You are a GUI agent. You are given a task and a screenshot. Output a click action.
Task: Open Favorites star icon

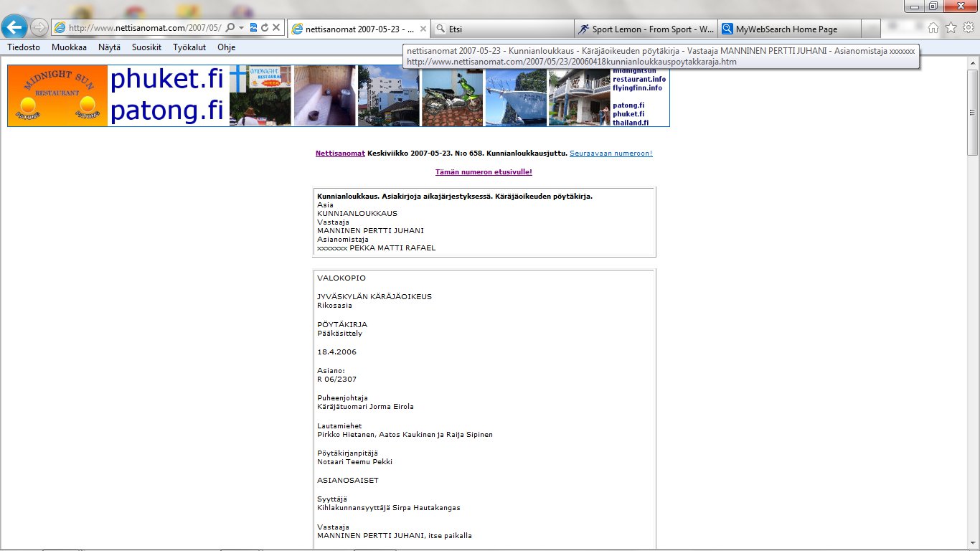click(951, 28)
